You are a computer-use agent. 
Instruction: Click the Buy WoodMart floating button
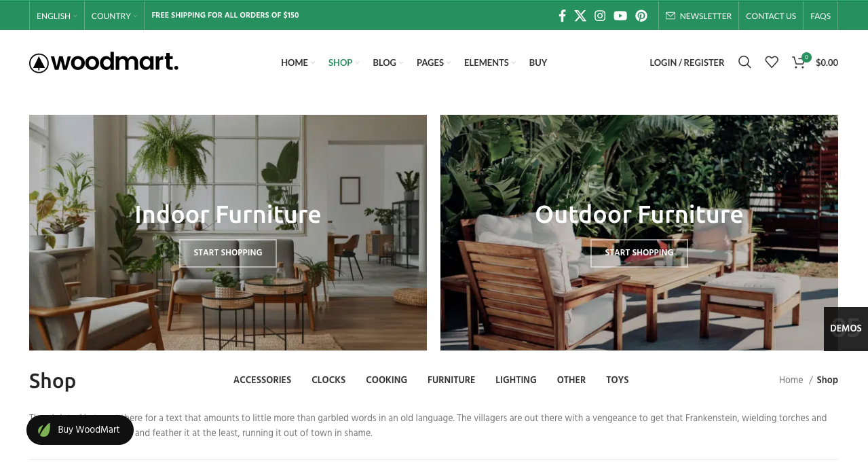pyautogui.click(x=80, y=430)
